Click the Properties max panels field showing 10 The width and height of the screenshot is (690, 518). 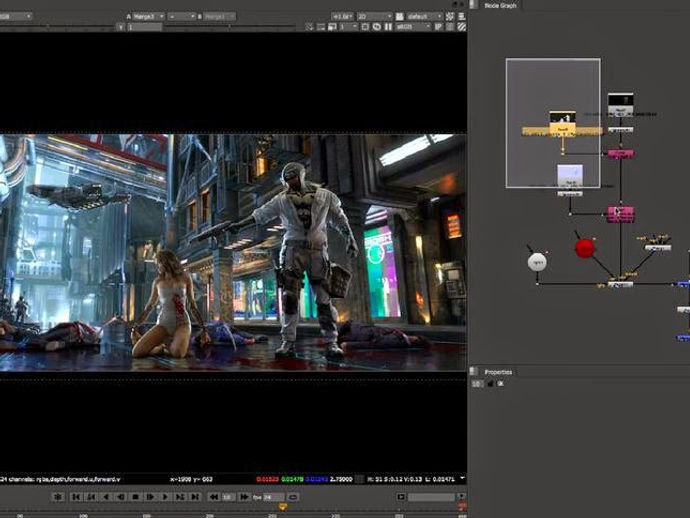click(477, 384)
